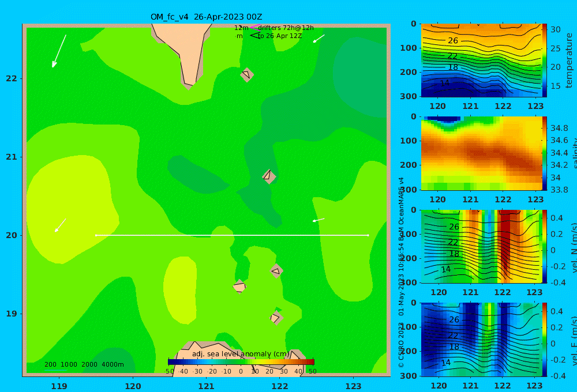Click the '200 1000 2000 4000m' depth legend
This screenshot has height=392, width=577.
tap(84, 364)
